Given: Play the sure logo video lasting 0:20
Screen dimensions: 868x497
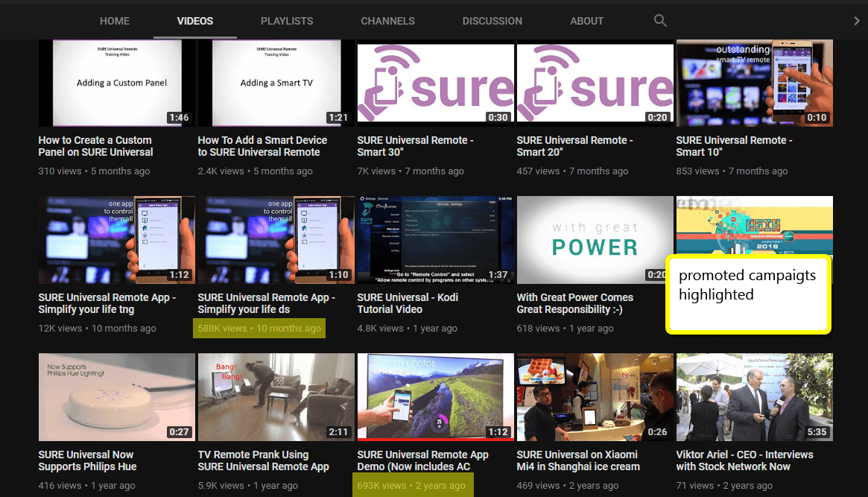Looking at the screenshot, I should [595, 83].
